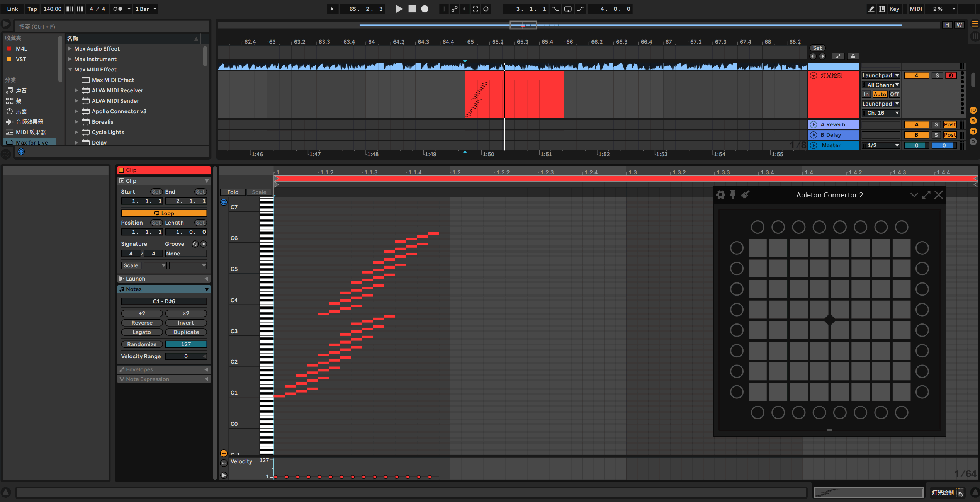Collapse the Max MIDI Effect folder
Image resolution: width=980 pixels, height=502 pixels.
(70, 69)
